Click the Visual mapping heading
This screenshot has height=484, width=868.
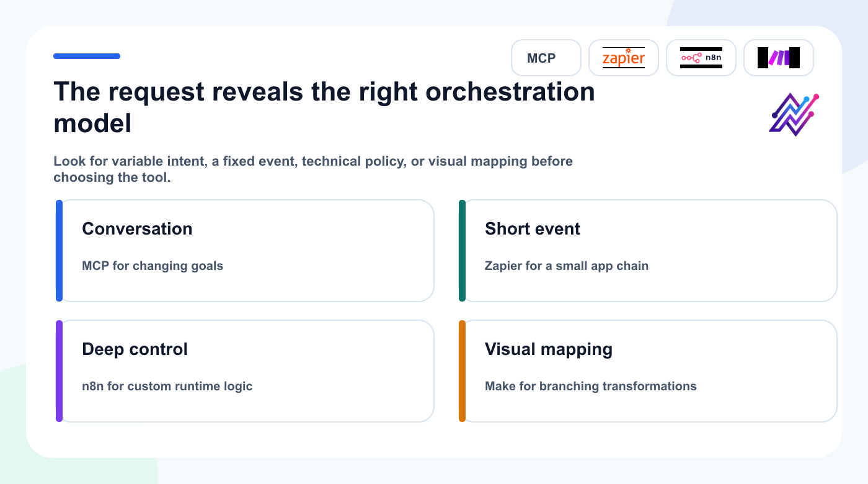[x=549, y=349]
